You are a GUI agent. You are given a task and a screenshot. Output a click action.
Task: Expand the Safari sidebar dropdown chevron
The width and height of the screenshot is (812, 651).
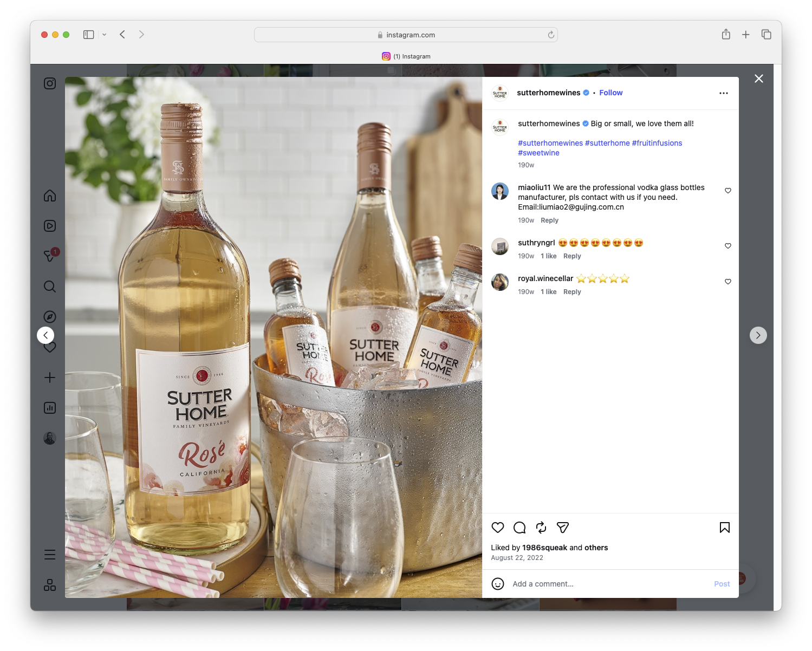105,35
